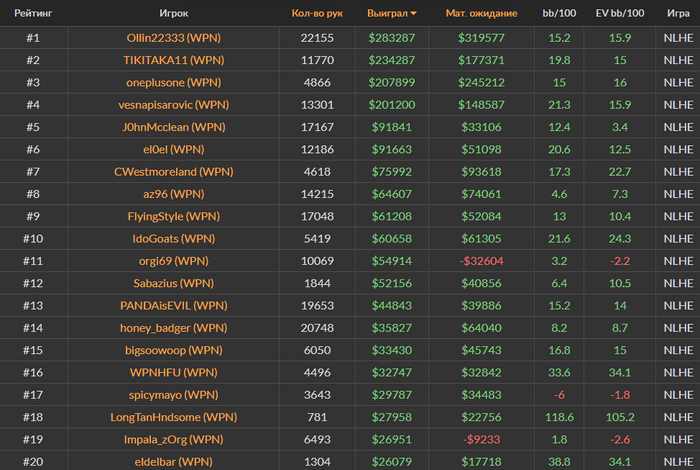Click the hands count 781
The height and width of the screenshot is (470, 700).
317,417
